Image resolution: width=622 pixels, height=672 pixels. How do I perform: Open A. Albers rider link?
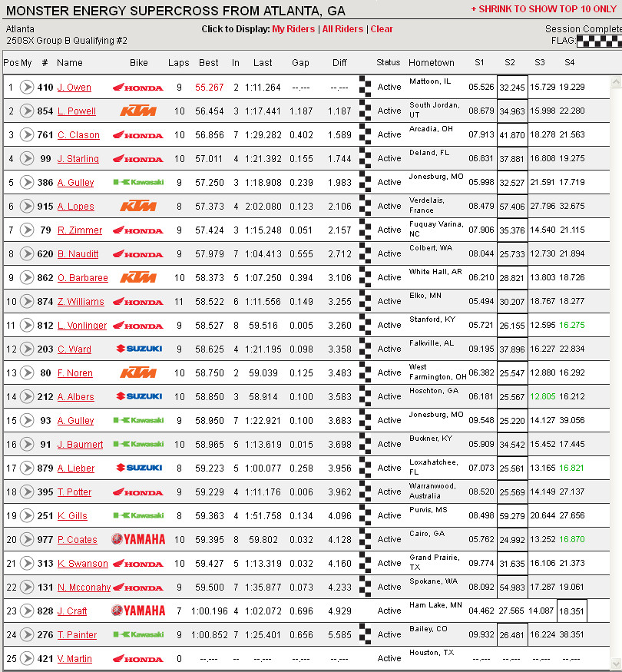tap(76, 397)
